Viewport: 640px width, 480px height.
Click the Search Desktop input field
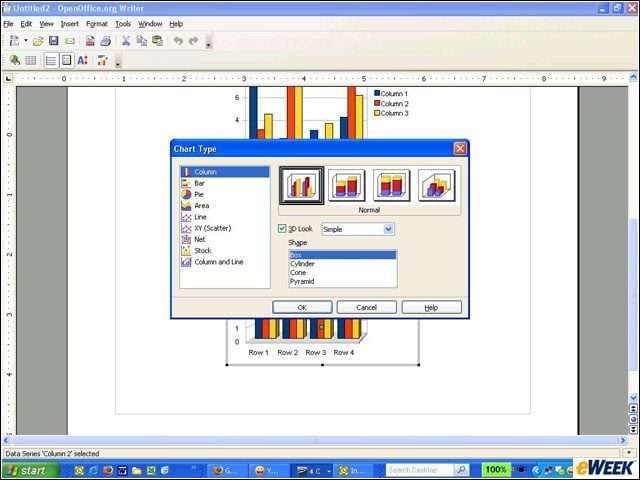tap(419, 470)
